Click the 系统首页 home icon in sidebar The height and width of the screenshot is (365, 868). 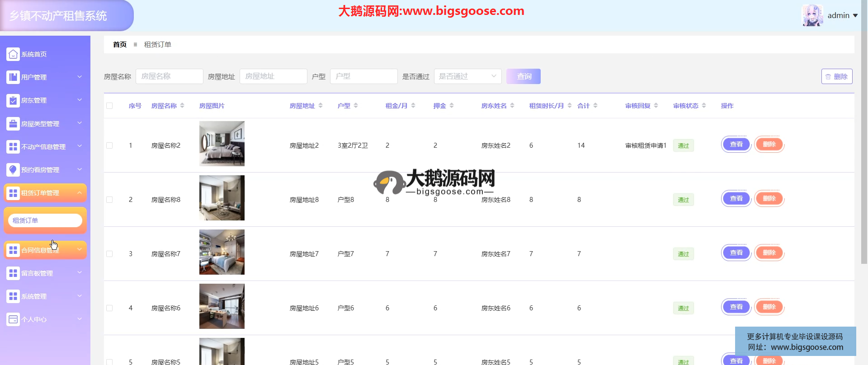[13, 54]
